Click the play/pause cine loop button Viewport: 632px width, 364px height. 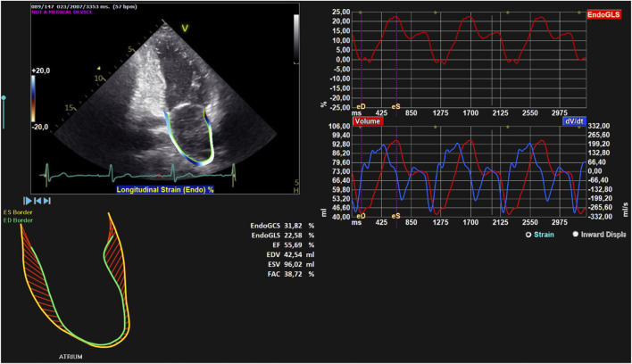click(x=28, y=201)
